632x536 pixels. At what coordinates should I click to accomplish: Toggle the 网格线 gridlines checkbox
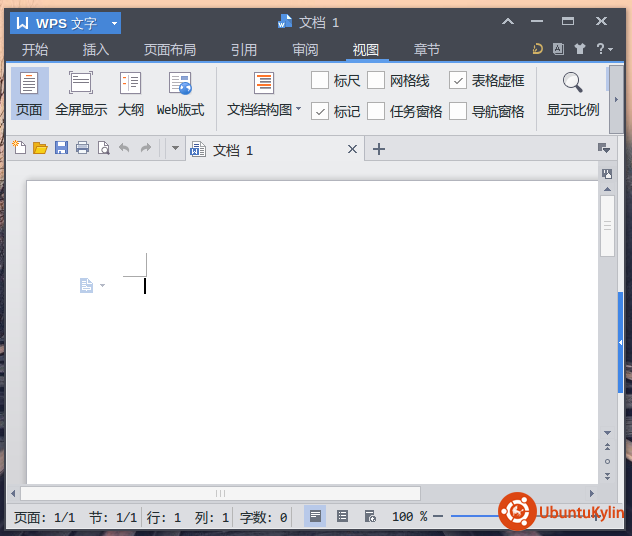coord(376,80)
